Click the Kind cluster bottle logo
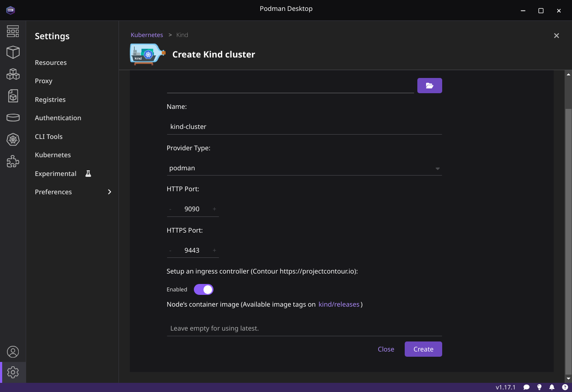The height and width of the screenshot is (392, 572). (148, 54)
